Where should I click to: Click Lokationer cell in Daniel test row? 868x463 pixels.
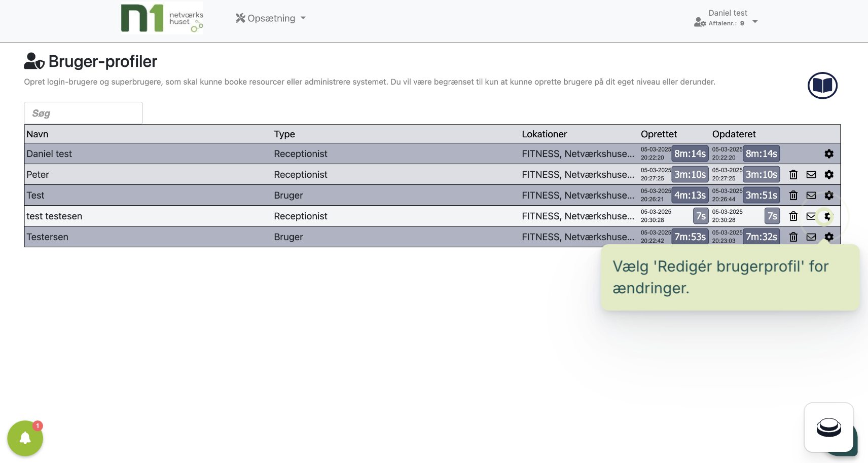[x=578, y=153]
